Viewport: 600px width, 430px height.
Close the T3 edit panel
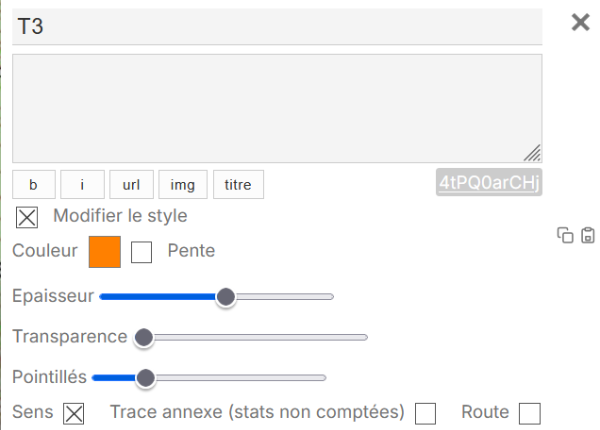tap(580, 23)
